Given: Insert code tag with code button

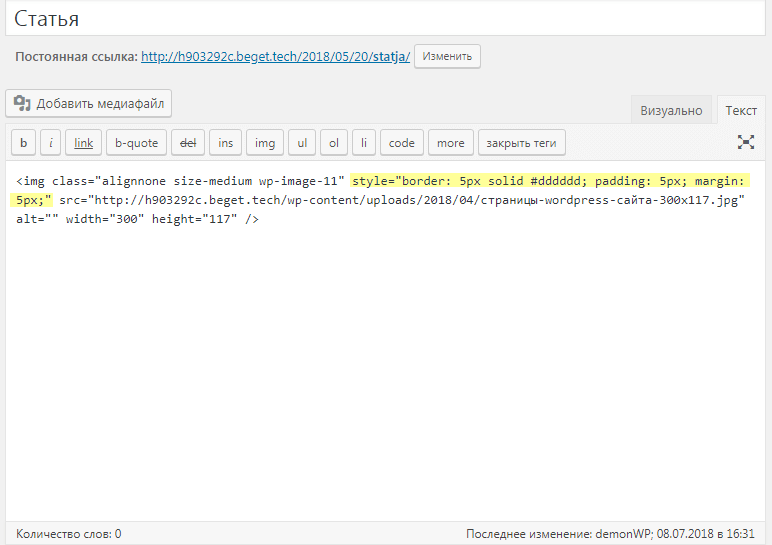Looking at the screenshot, I should click(402, 143).
